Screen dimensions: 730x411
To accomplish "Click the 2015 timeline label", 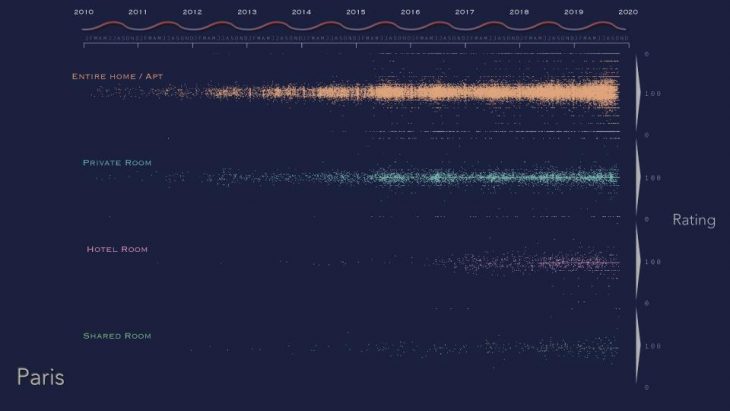I will click(x=355, y=11).
